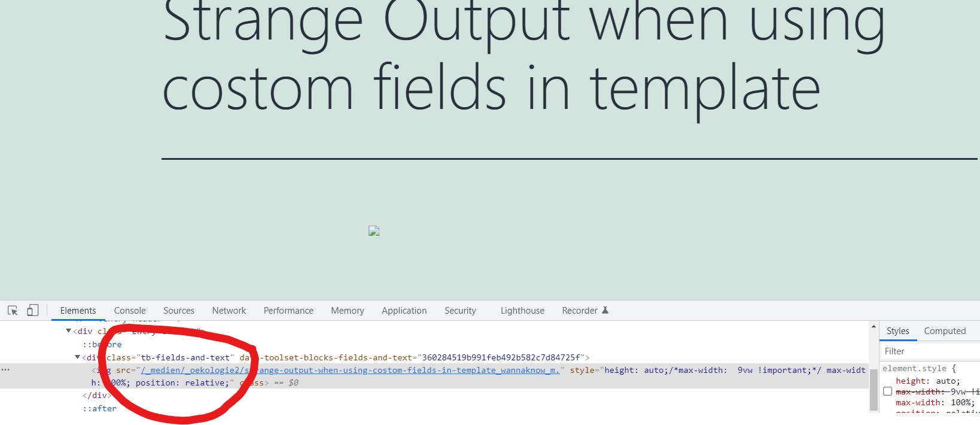
Task: Open the Lighthouse tab
Action: click(x=522, y=311)
